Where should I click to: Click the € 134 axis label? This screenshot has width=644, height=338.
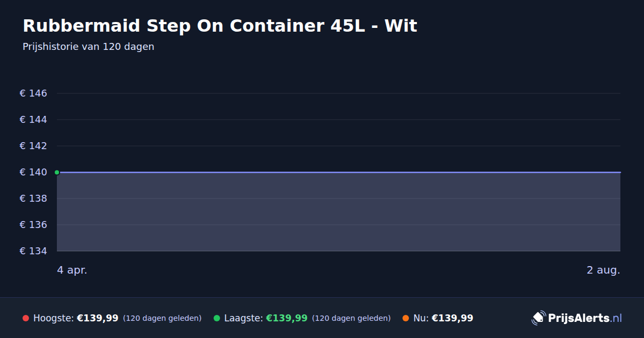33,251
